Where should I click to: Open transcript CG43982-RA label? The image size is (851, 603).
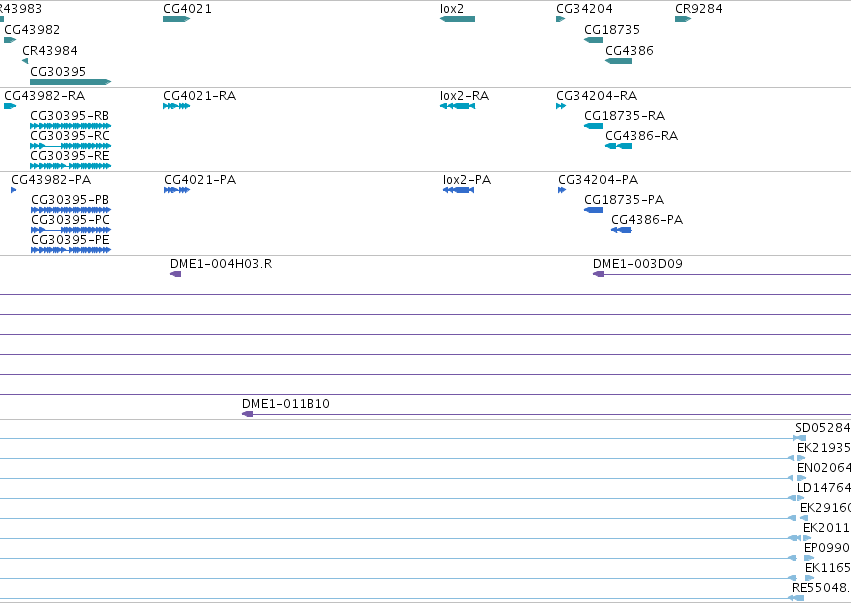click(x=45, y=96)
